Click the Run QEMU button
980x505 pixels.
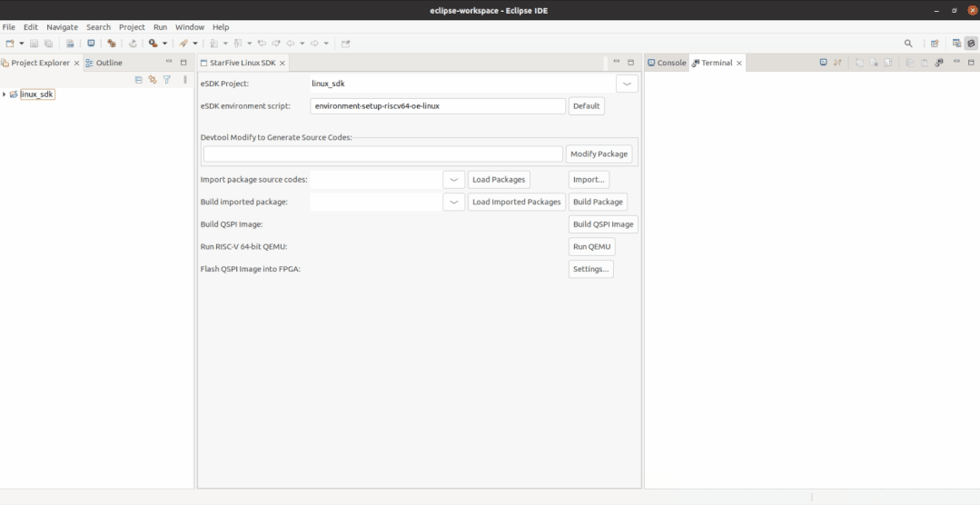[592, 247]
